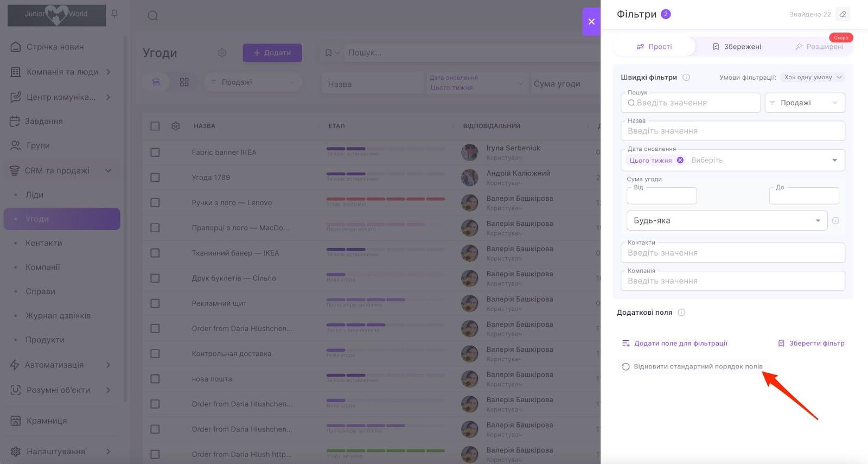
Task: Click the eraser icon to clear filters
Action: 843,14
